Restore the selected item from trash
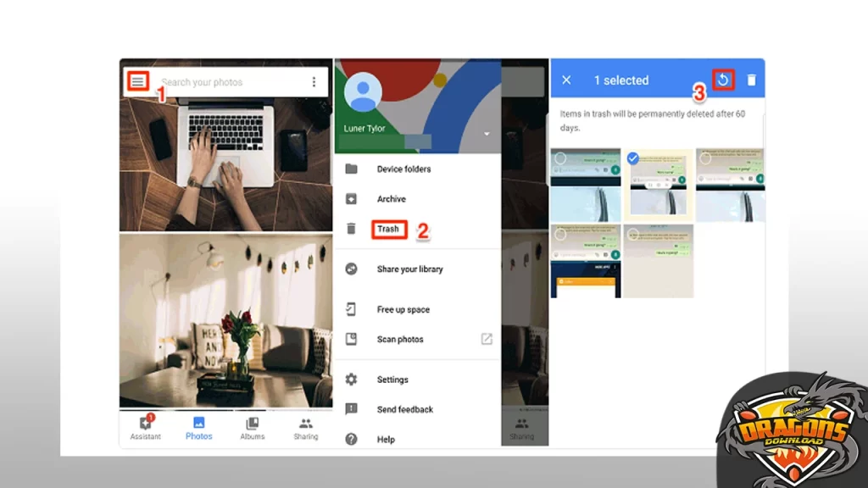The height and width of the screenshot is (488, 868). point(723,80)
